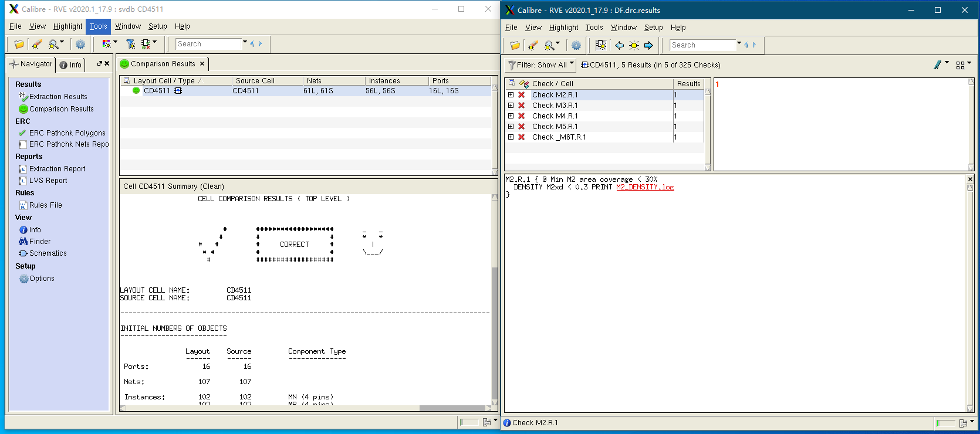Open search dropdown arrow in DRC toolbar
This screenshot has height=434, width=980.
[x=739, y=43]
